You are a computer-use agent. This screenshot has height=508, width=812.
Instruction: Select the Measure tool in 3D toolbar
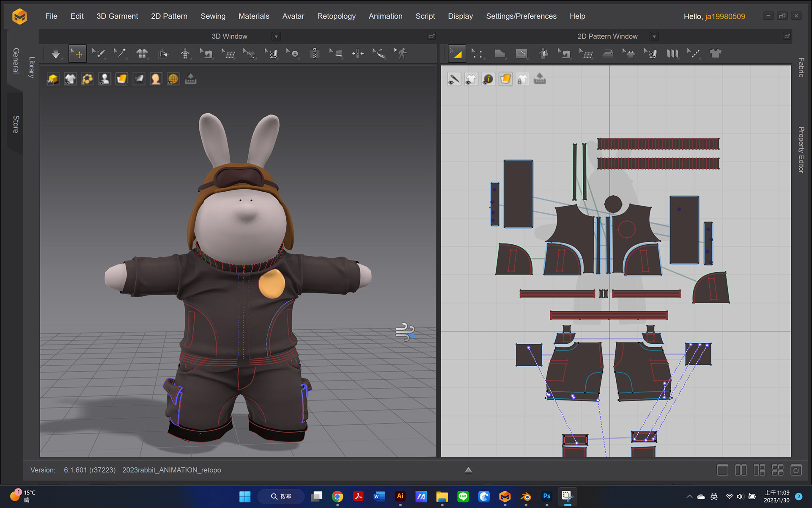coord(379,54)
